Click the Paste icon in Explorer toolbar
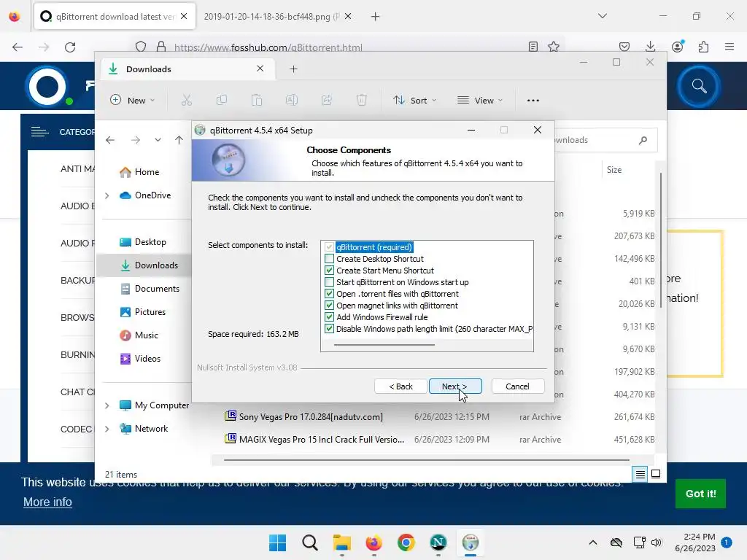 [257, 101]
